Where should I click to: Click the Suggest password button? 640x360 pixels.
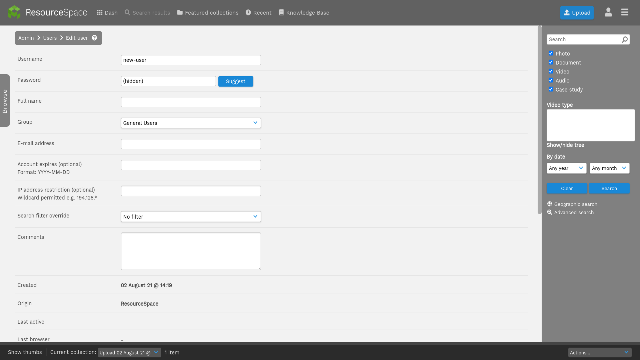pyautogui.click(x=236, y=81)
